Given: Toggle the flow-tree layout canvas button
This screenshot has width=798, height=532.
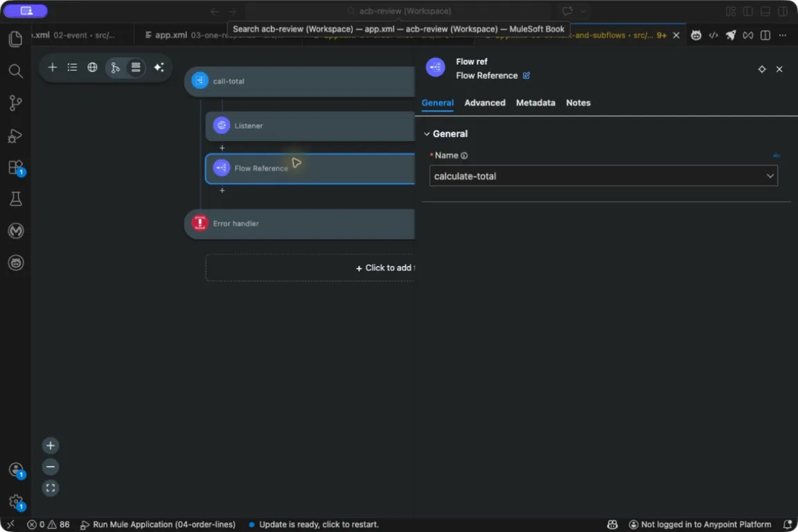Looking at the screenshot, I should 116,67.
